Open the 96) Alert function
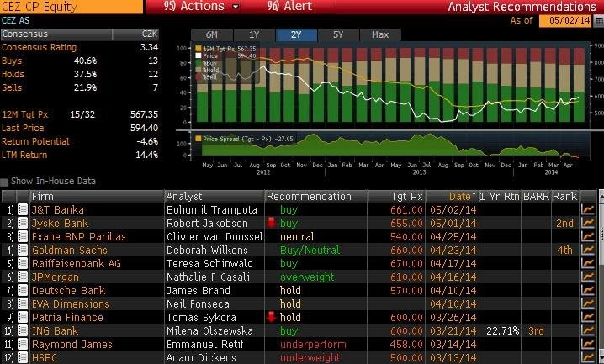 [289, 6]
